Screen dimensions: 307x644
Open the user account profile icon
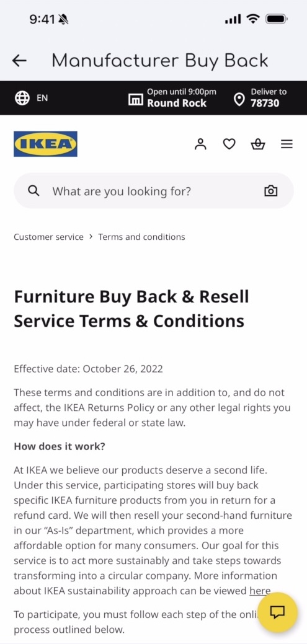(x=200, y=144)
